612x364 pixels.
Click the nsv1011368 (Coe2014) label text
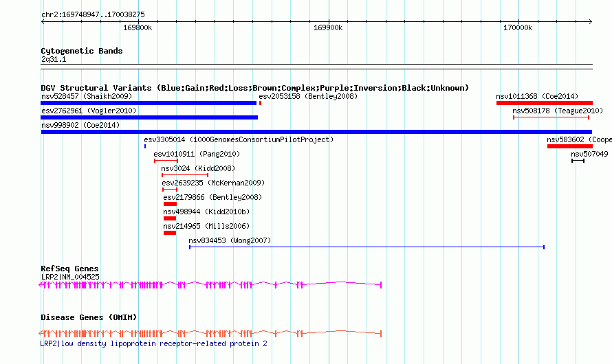[x=537, y=96]
